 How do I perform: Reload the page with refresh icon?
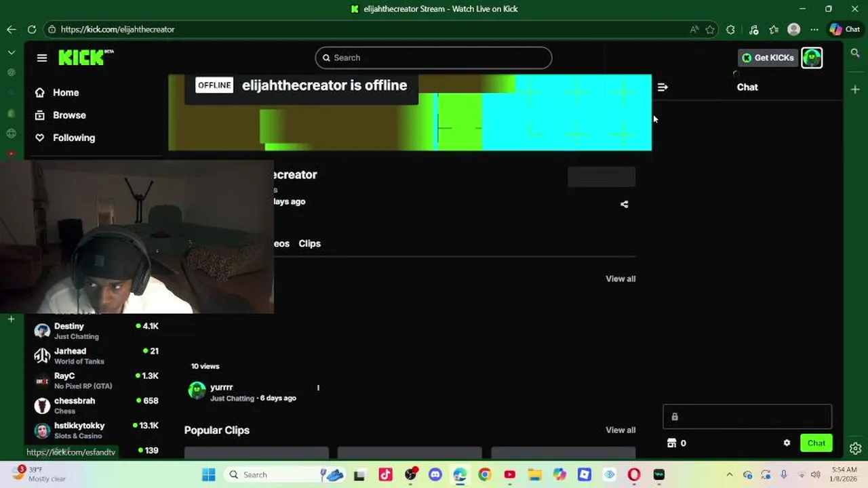(32, 29)
